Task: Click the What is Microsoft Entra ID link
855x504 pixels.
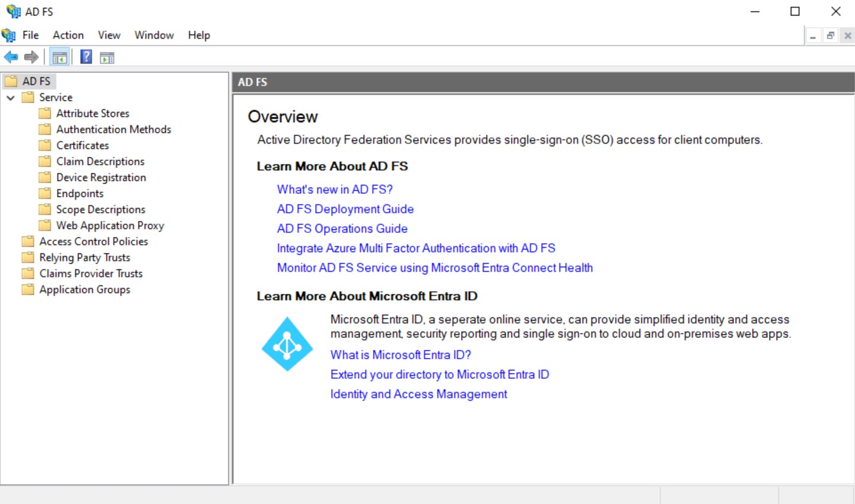Action: tap(400, 355)
